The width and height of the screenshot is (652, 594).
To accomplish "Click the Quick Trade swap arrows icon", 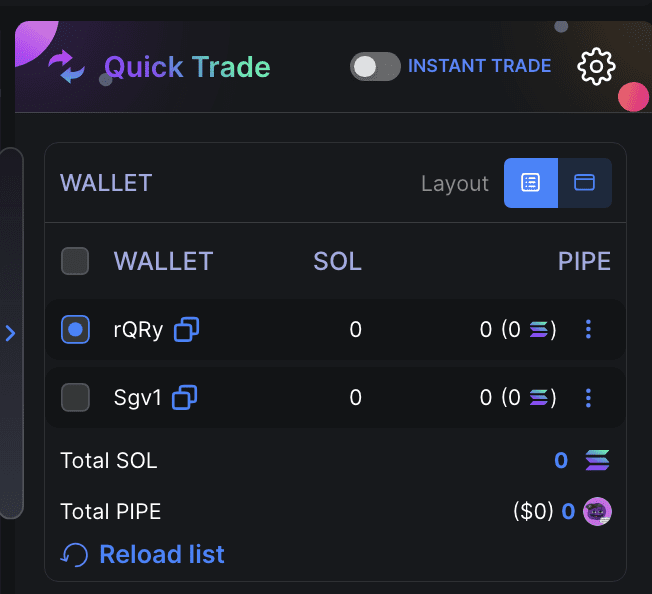I will pos(67,67).
